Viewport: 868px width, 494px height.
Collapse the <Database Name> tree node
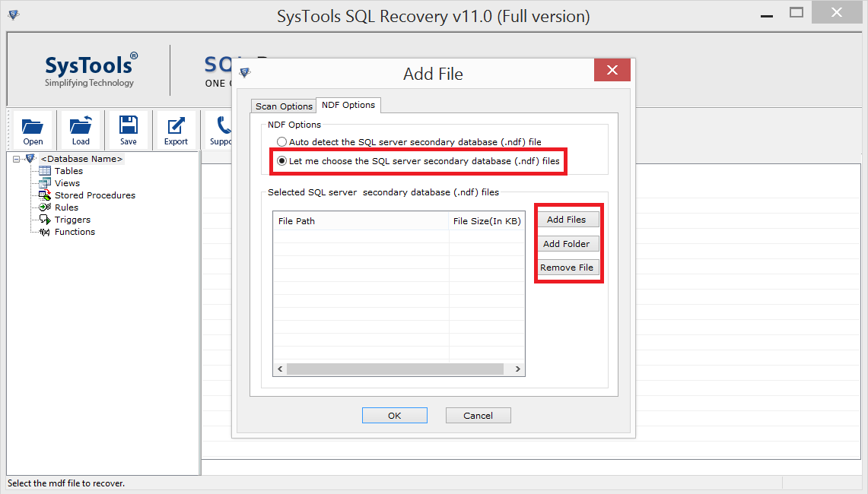[16, 160]
